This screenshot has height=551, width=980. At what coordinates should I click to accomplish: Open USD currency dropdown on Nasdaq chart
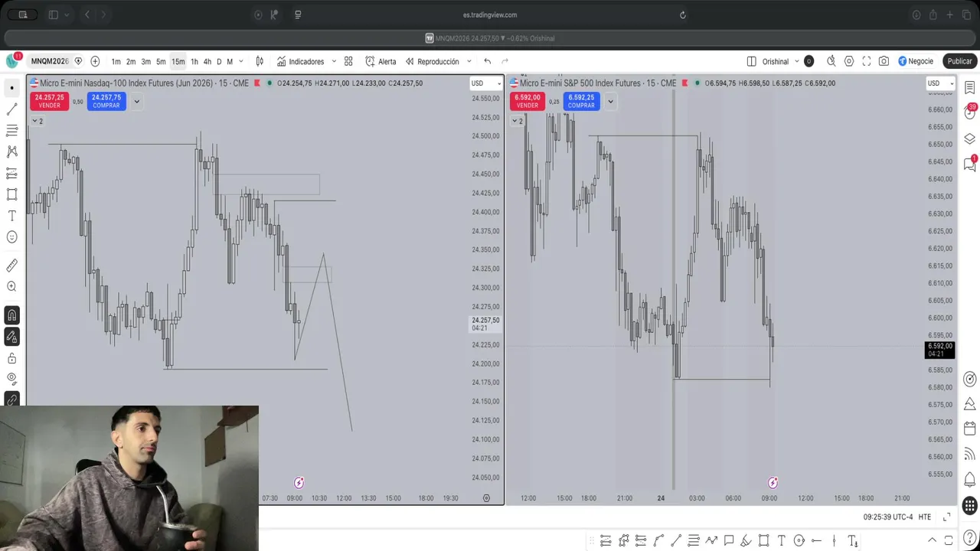tap(486, 83)
